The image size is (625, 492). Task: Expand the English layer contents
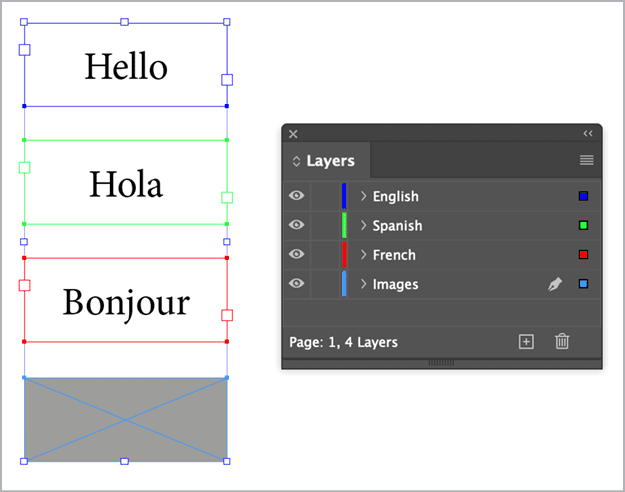point(363,196)
